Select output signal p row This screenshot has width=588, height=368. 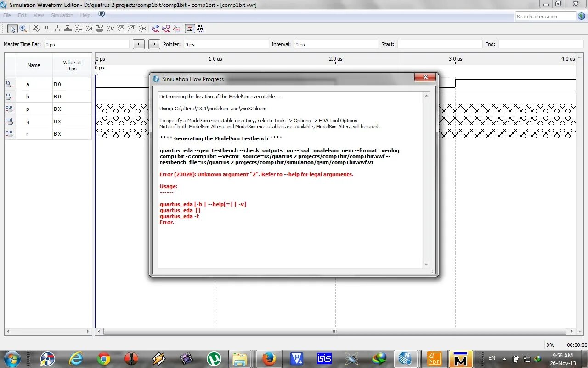pos(48,109)
